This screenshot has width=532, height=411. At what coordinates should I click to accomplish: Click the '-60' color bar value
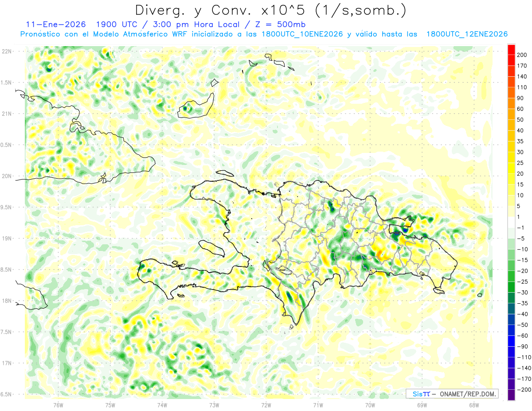click(522, 336)
